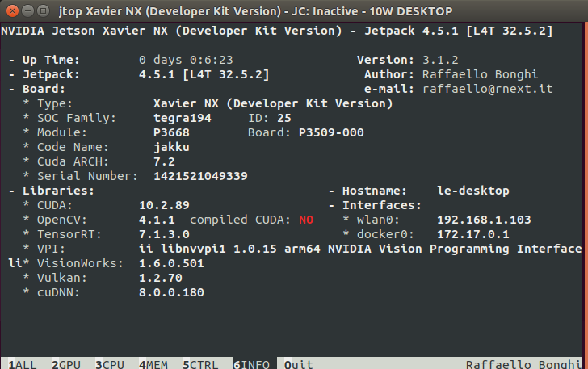Click Quit in the bottom bar

pos(299,364)
